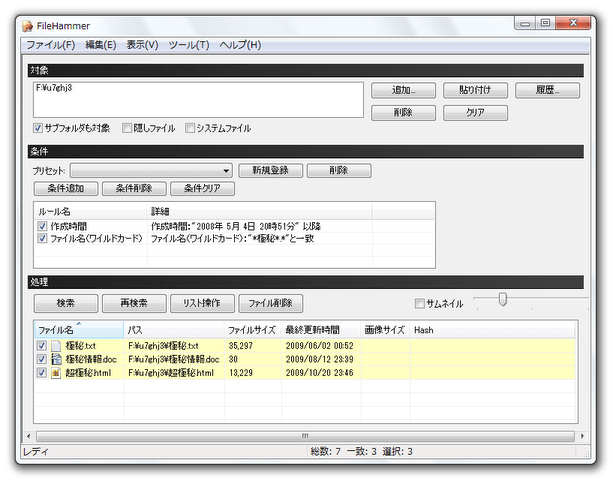Viewport: 613px width, 481px height.
Task: Click the file size value 13,229
Action: coord(240,373)
